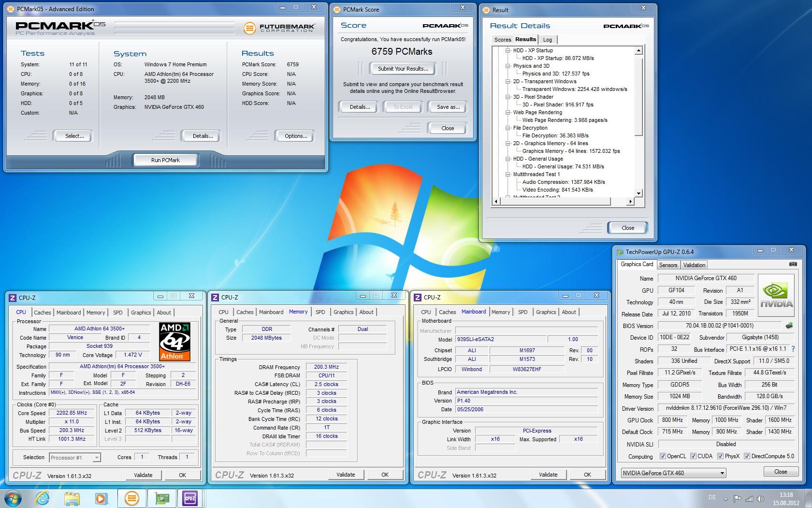Viewport: 812px width, 508px height.
Task: Toggle the PhysX checkbox in GPU-Z
Action: (x=720, y=456)
